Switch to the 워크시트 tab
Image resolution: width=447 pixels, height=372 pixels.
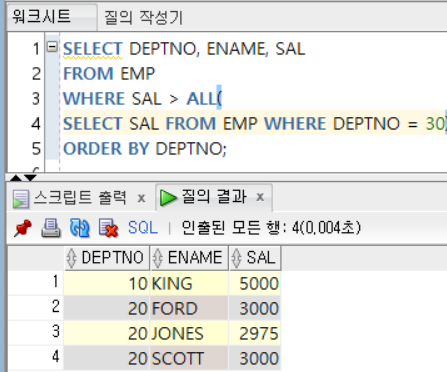(52, 17)
